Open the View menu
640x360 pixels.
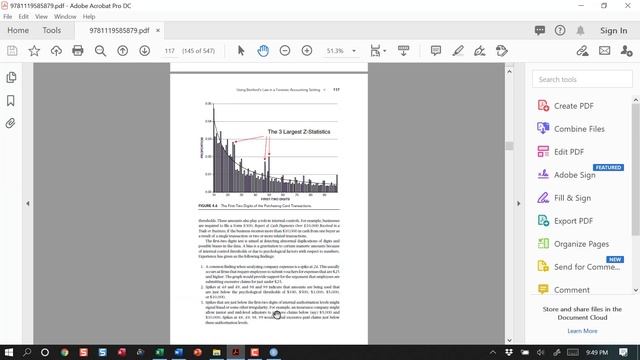tap(41, 16)
